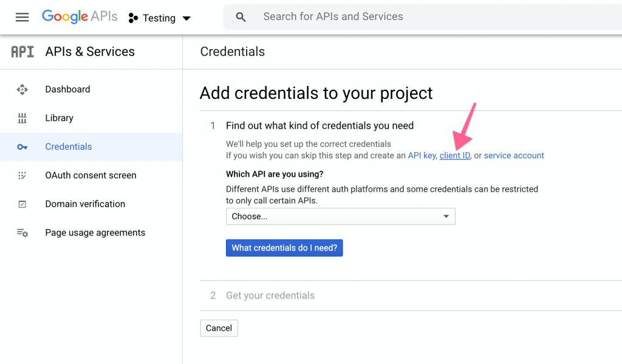Click the Add credentials to your project heading
The width and height of the screenshot is (622, 364).
point(316,93)
